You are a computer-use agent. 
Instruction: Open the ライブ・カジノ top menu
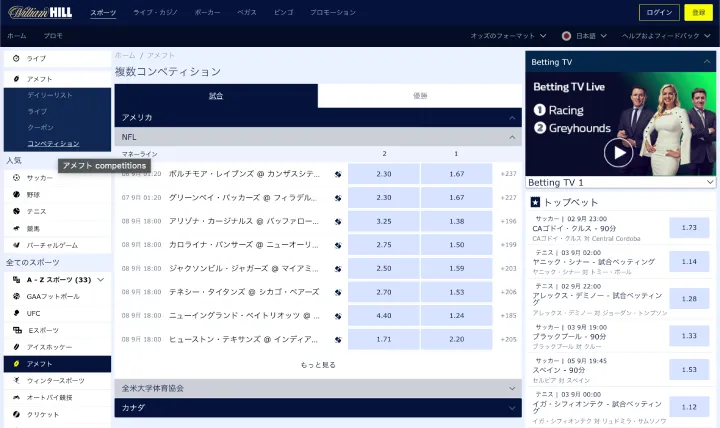coord(155,12)
